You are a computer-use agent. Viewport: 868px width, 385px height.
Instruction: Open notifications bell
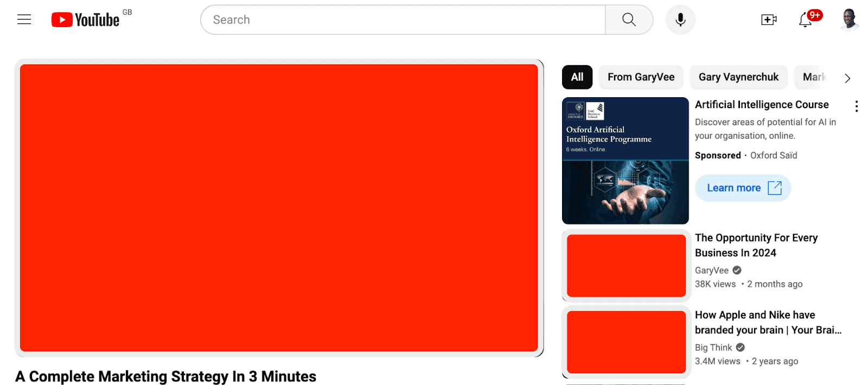coord(806,20)
